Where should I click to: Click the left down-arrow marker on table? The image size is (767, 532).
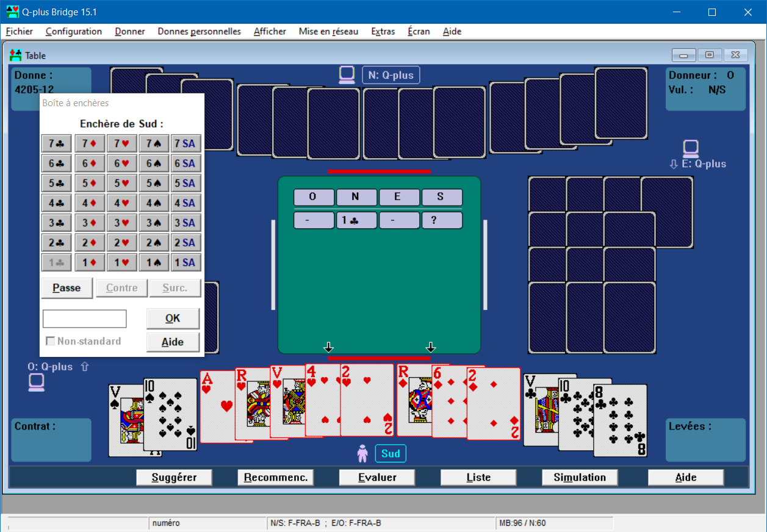coord(329,347)
